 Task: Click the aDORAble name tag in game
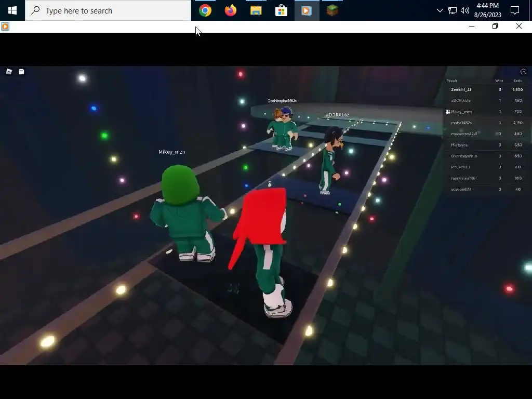tap(337, 115)
